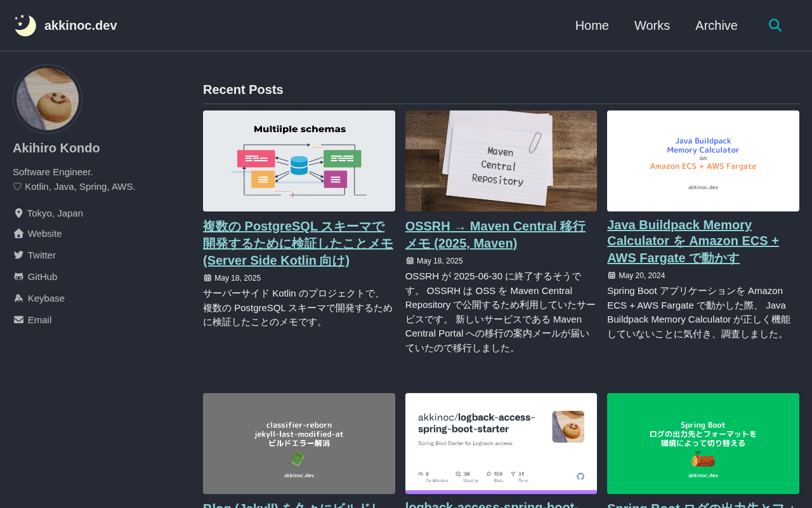Click the Tokyo, Japan location pin icon
This screenshot has height=508, width=812.
pos(18,213)
